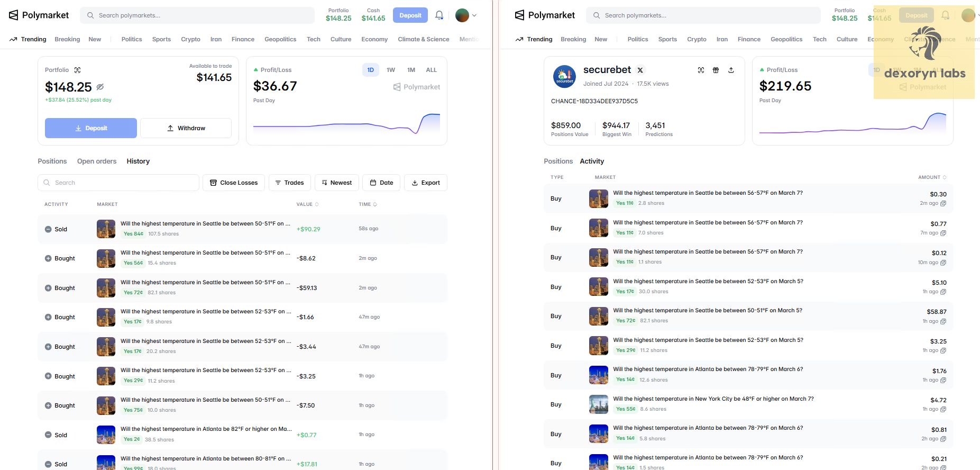Sort securebet activity by the AMOUNT column
Image resolution: width=980 pixels, height=470 pixels.
point(932,177)
